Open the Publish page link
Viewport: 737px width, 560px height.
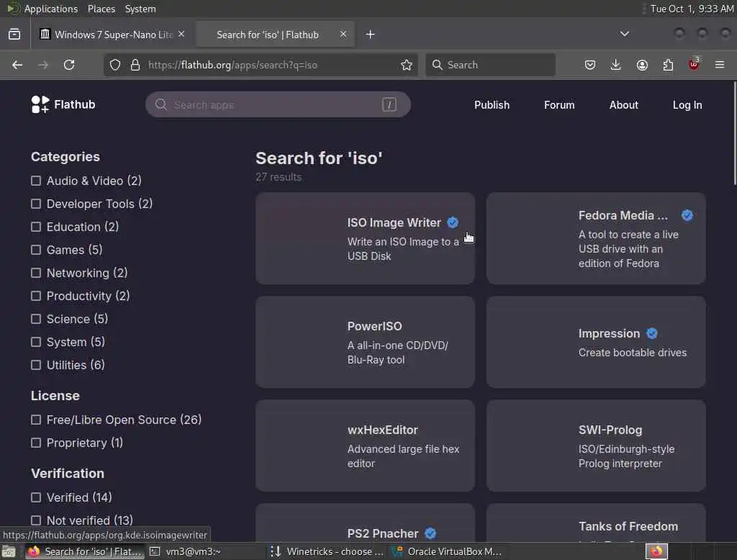[x=492, y=105]
